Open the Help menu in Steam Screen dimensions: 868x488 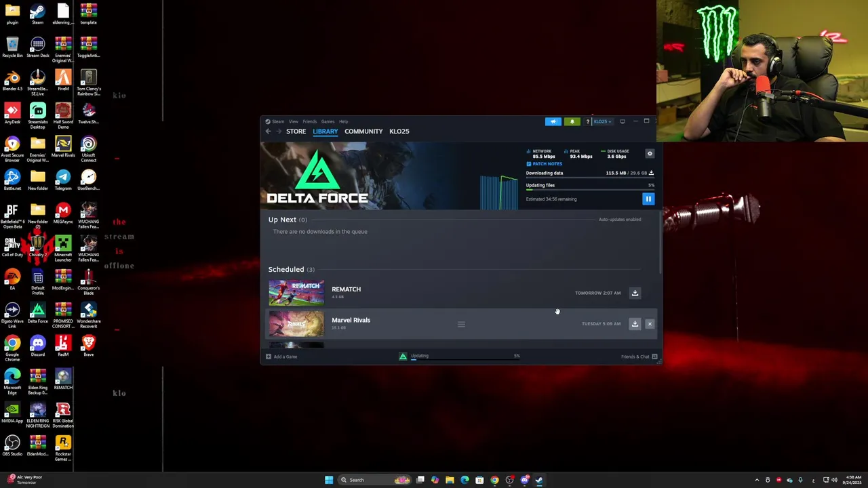click(344, 121)
